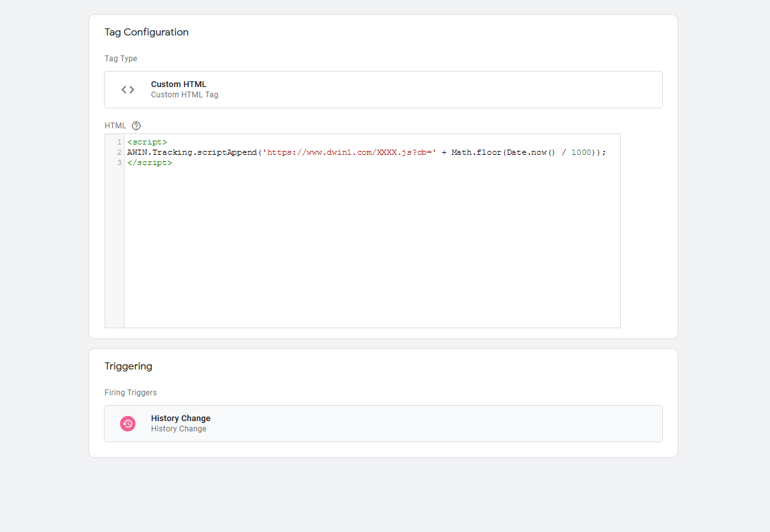The image size is (770, 532).
Task: Click the HTML field label
Action: pyautogui.click(x=116, y=126)
